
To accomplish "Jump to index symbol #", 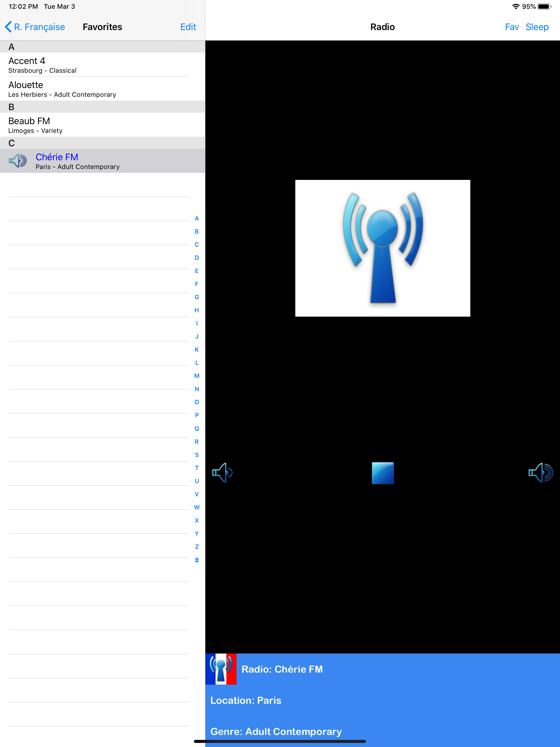I will [x=197, y=560].
